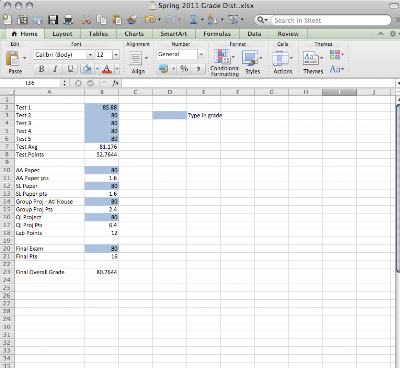Viewport: 400px width, 368px height.
Task: Apply percent style to cells
Action: tap(184, 69)
